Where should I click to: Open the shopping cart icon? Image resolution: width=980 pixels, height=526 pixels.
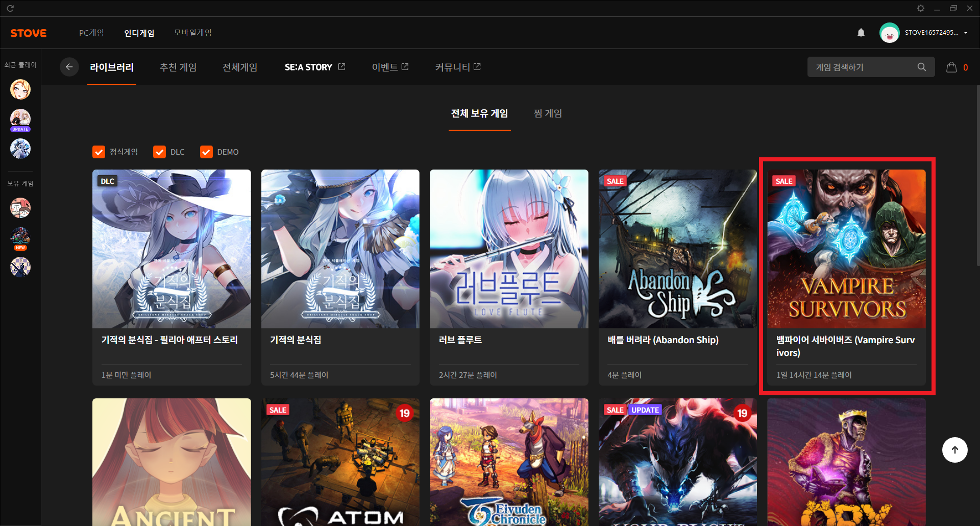(x=951, y=67)
